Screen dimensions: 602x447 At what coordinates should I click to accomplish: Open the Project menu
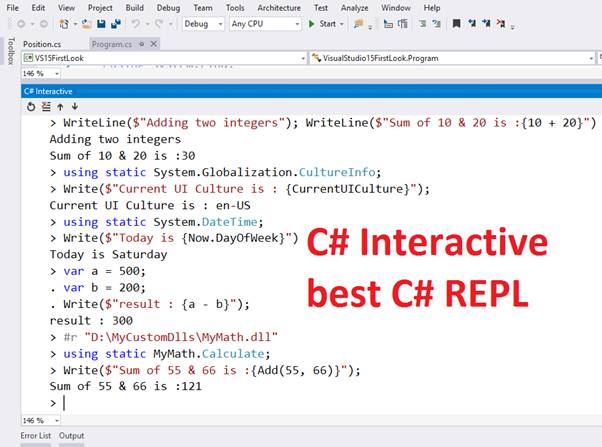pos(100,8)
